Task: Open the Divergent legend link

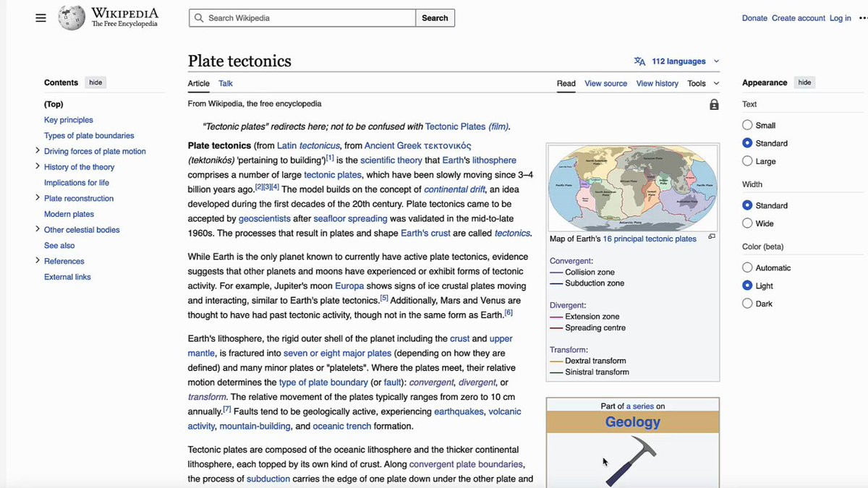Action: 567,305
